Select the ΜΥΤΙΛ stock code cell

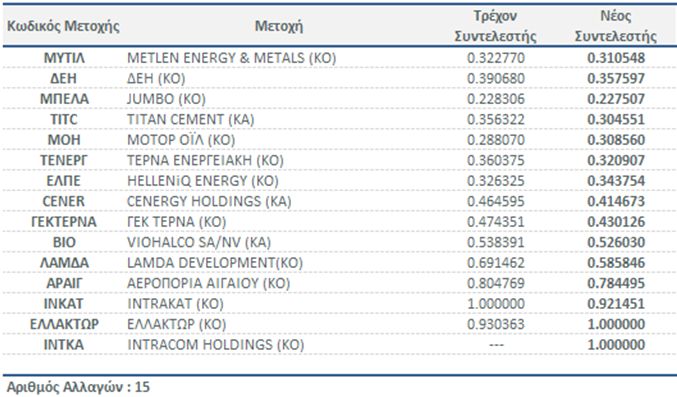pyautogui.click(x=64, y=58)
